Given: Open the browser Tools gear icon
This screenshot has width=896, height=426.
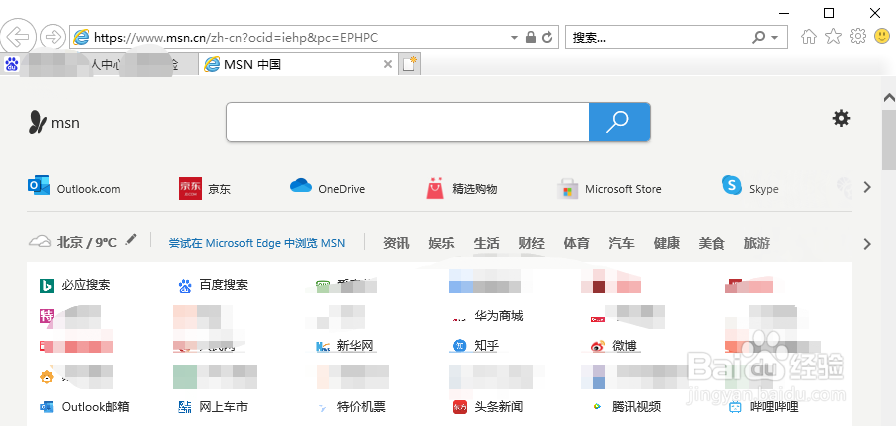Looking at the screenshot, I should click(858, 37).
